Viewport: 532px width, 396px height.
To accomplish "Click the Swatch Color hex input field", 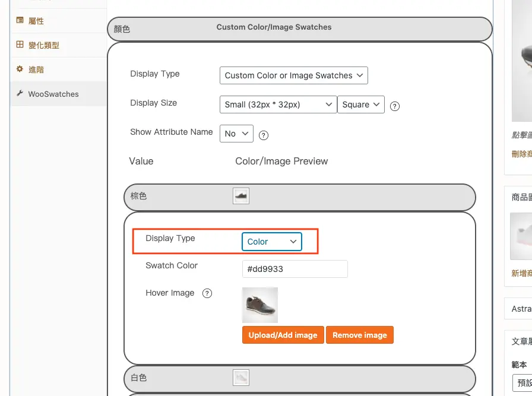I will pyautogui.click(x=295, y=269).
